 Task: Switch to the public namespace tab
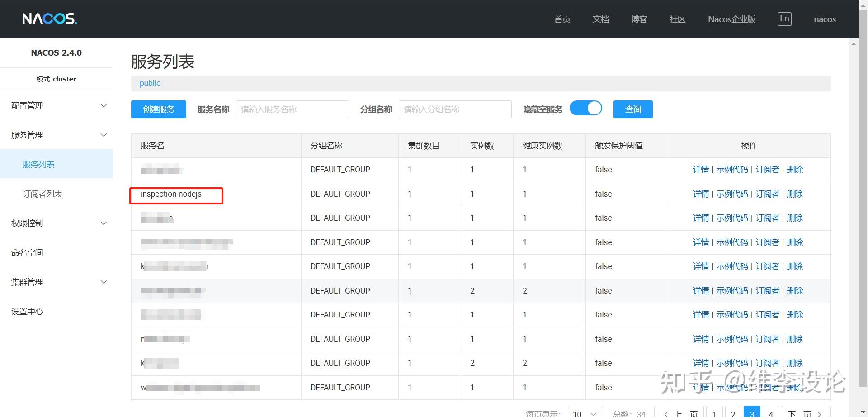pyautogui.click(x=150, y=83)
